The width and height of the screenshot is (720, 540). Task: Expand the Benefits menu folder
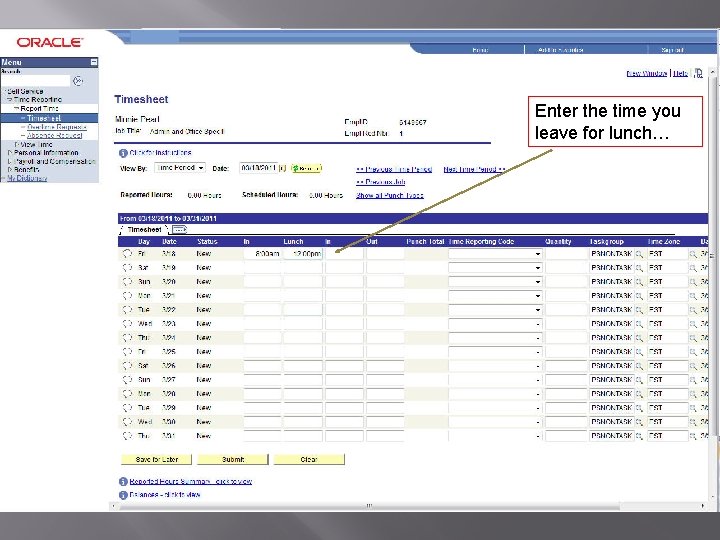(10, 170)
